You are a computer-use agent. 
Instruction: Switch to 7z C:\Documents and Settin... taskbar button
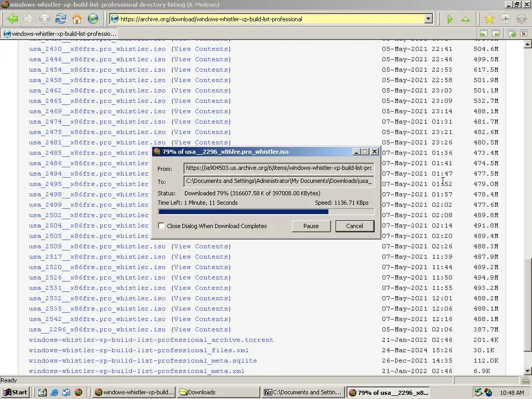point(303,392)
